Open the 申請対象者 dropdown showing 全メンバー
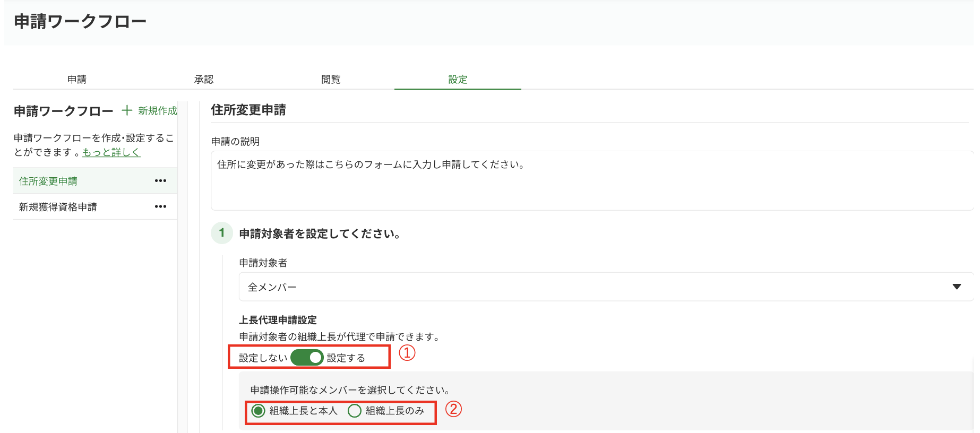The image size is (980, 433). point(606,287)
